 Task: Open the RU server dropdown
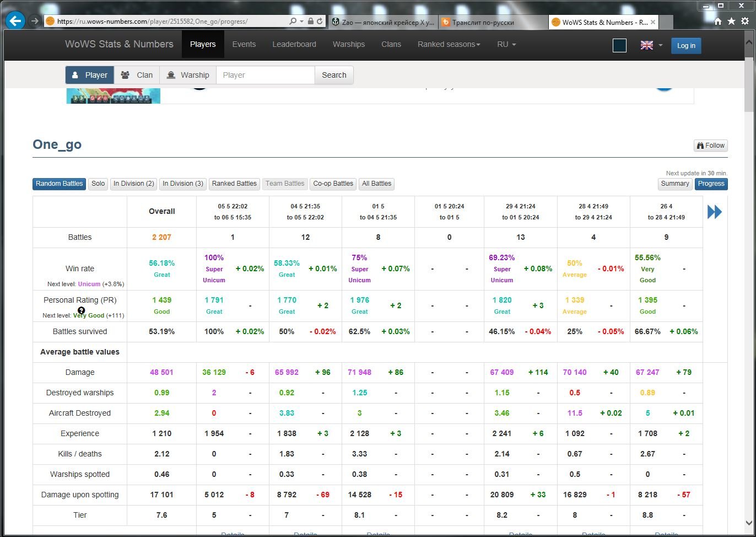pos(506,44)
